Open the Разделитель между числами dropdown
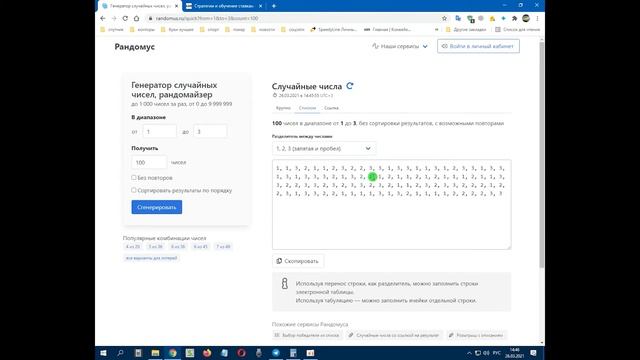 (324, 149)
